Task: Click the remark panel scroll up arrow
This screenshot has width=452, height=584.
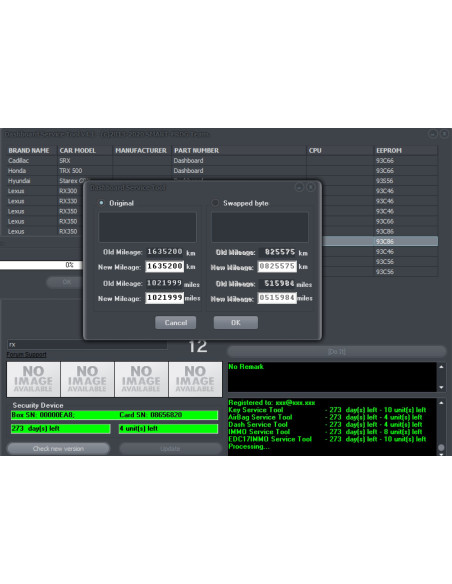Action: [442, 367]
